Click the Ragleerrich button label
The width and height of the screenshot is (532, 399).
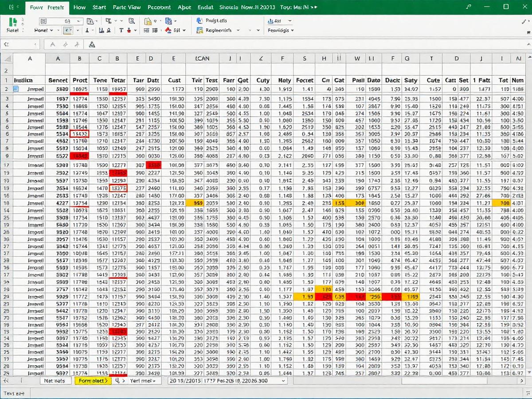click(x=219, y=30)
